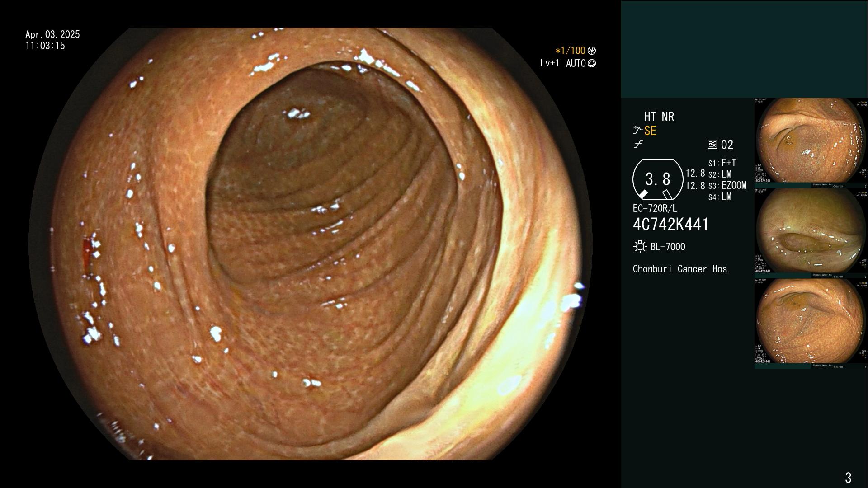This screenshot has width=868, height=488.
Task: Click the tone curve icon below SE
Action: click(x=638, y=144)
